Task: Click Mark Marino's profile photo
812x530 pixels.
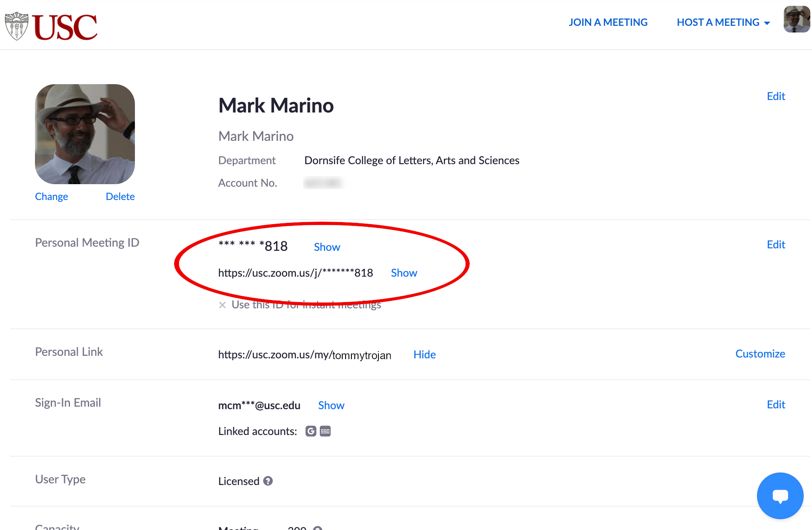Action: point(85,134)
